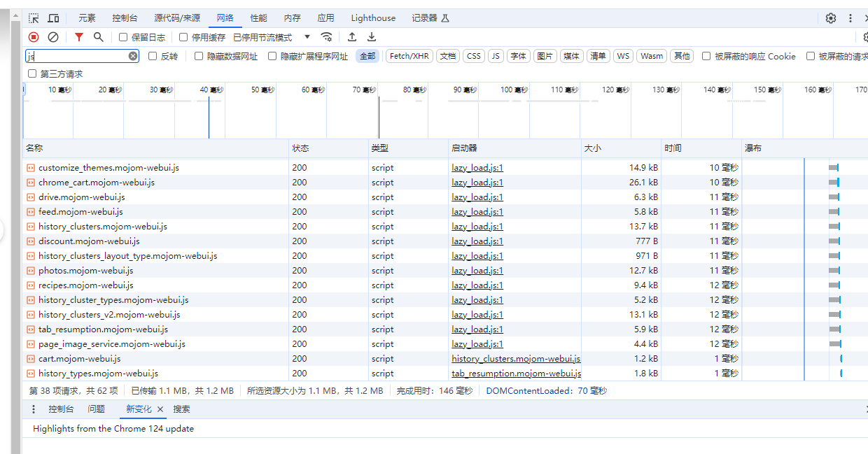Sort by 大小 column header
This screenshot has width=868, height=454.
pos(622,148)
